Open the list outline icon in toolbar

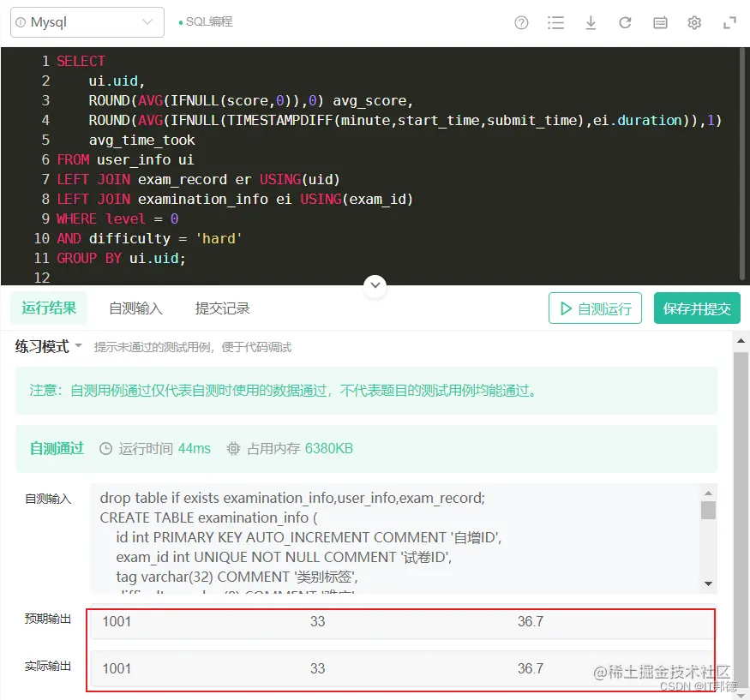coord(555,22)
